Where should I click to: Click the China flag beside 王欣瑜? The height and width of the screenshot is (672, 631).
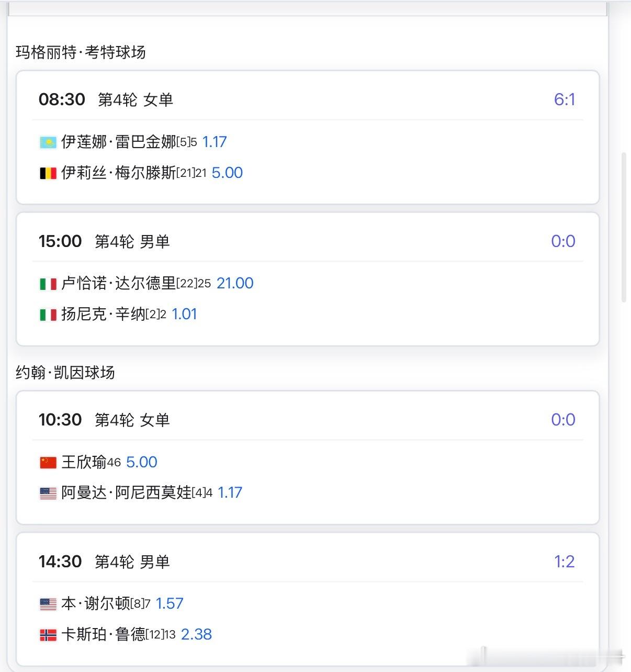[48, 462]
